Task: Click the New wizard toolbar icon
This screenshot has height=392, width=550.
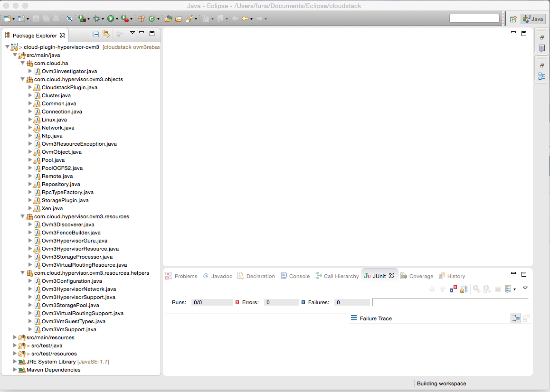Action: click(8, 19)
